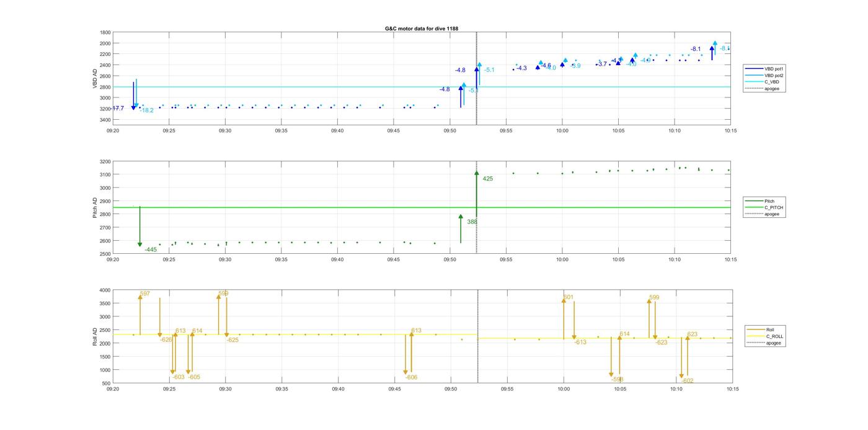Viewport: 868px width, 430px height.
Task: Click the '-603' annotation in the Roll plot
Action: (x=179, y=377)
